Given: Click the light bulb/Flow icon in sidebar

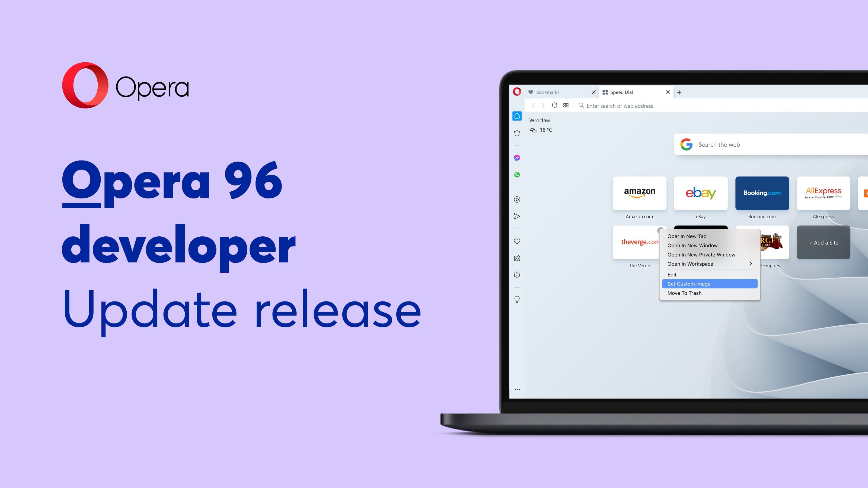Looking at the screenshot, I should click(516, 300).
